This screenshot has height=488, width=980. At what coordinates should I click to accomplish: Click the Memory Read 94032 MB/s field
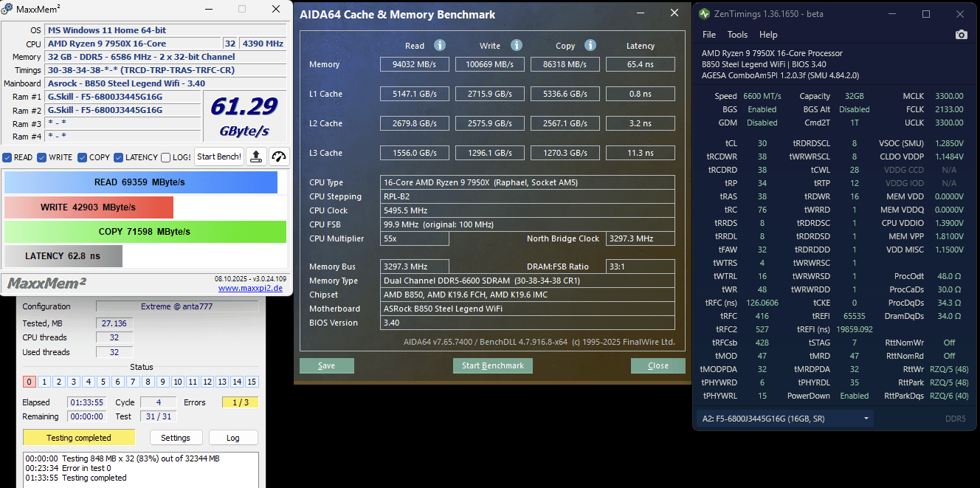[414, 64]
